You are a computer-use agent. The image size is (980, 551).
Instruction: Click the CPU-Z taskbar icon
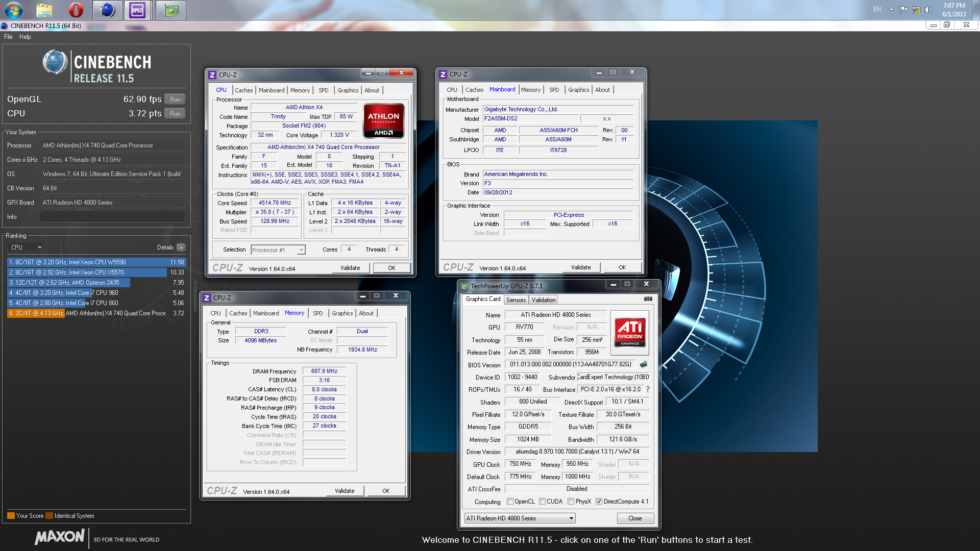(x=137, y=10)
